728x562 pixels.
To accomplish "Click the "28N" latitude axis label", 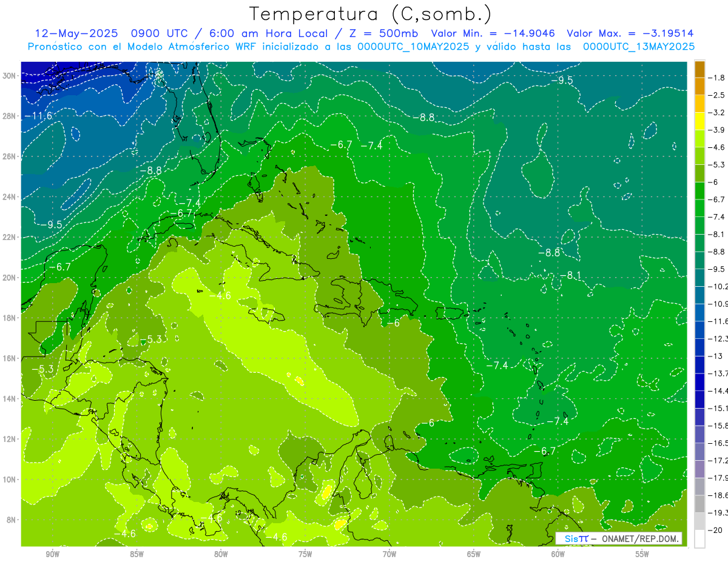I will pos(9,116).
